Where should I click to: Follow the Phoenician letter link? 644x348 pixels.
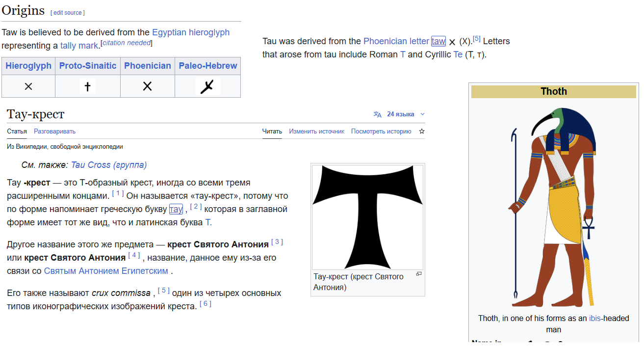[396, 41]
